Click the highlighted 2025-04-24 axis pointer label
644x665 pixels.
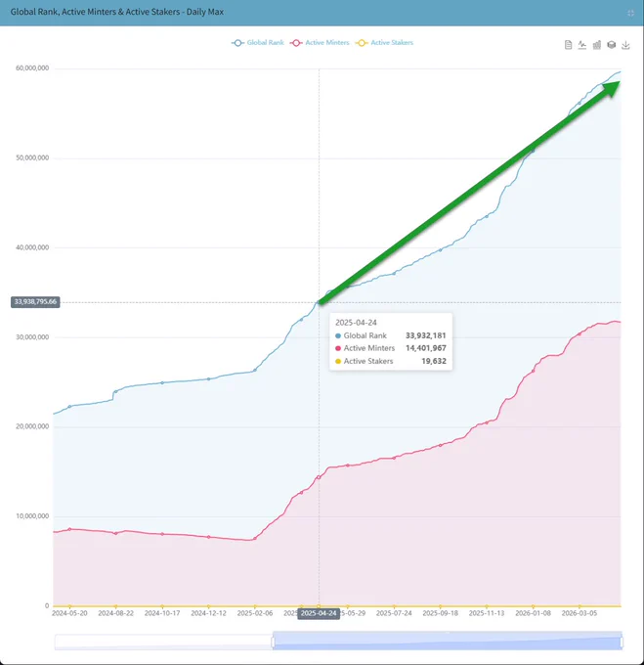pos(319,614)
